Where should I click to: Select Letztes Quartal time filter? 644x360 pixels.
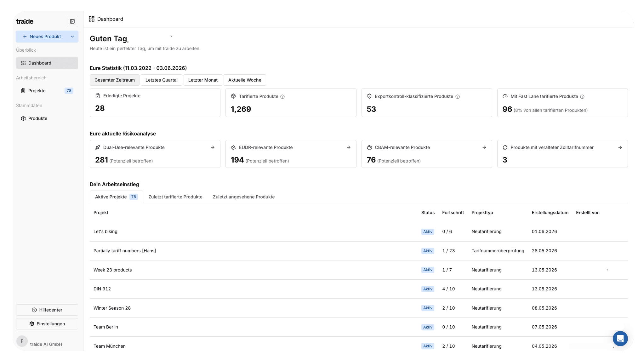coord(162,80)
